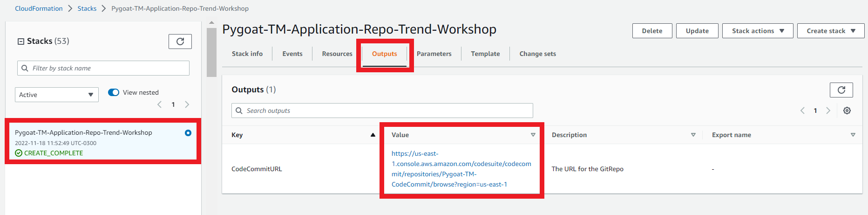Click the Value column header

click(400, 135)
